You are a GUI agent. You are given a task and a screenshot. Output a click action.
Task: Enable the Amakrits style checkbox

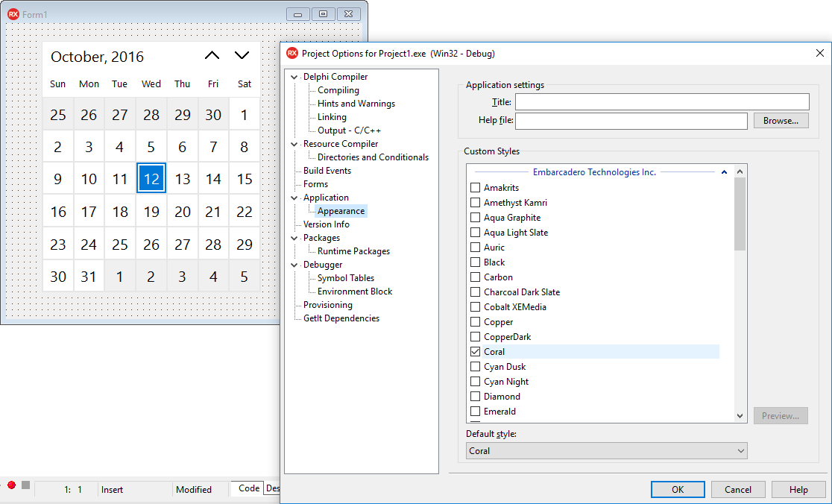(476, 188)
